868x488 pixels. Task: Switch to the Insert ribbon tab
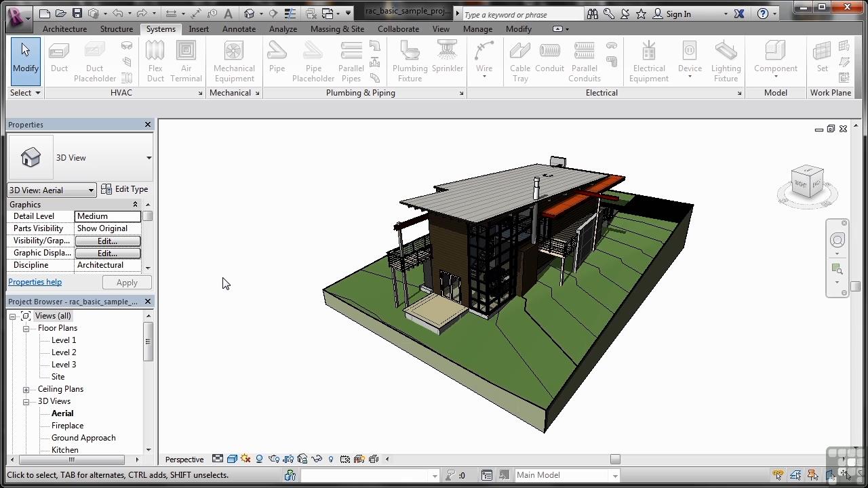click(x=199, y=29)
